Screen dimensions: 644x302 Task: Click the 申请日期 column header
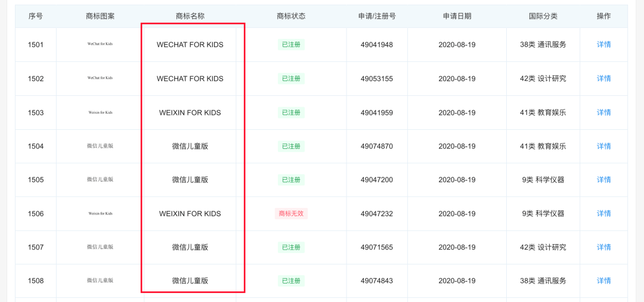click(x=457, y=17)
